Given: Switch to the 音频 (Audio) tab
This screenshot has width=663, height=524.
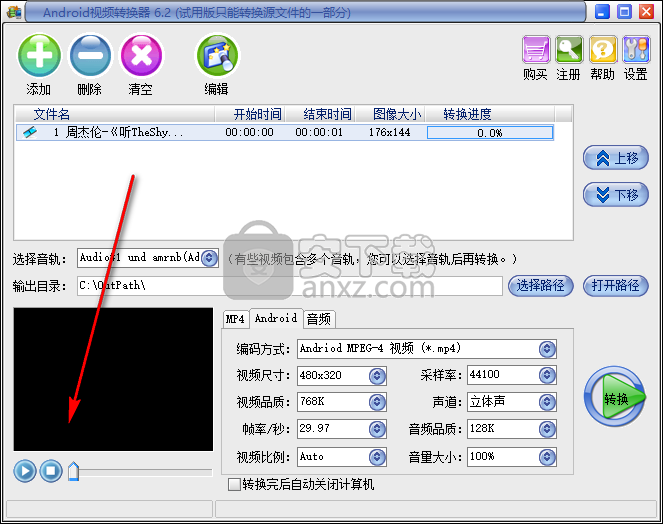Looking at the screenshot, I should tap(319, 319).
